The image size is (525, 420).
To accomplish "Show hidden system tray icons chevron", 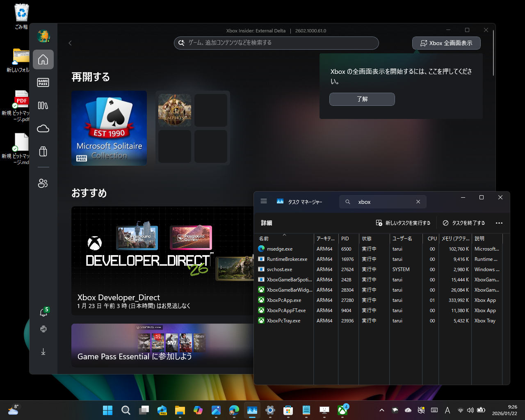I will 382,410.
